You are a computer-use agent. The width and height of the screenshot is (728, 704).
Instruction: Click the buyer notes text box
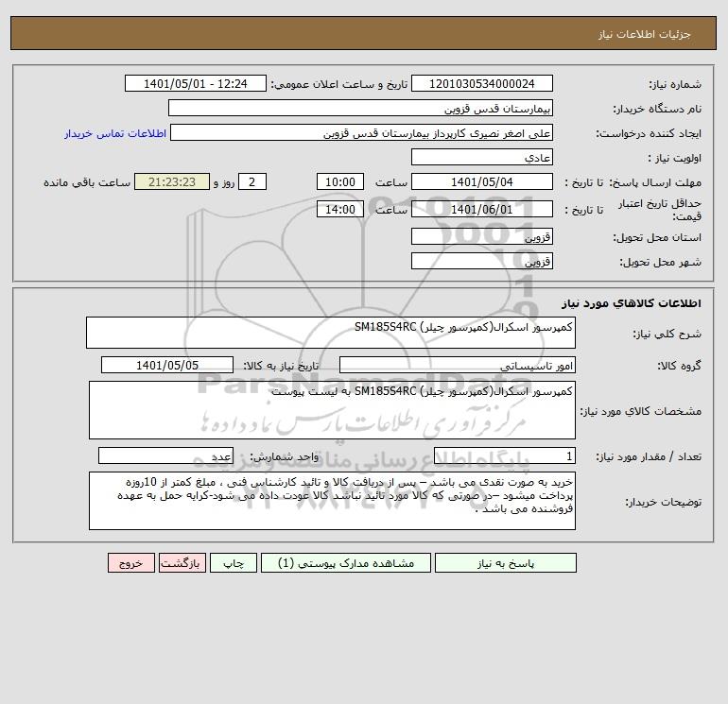coord(332,501)
